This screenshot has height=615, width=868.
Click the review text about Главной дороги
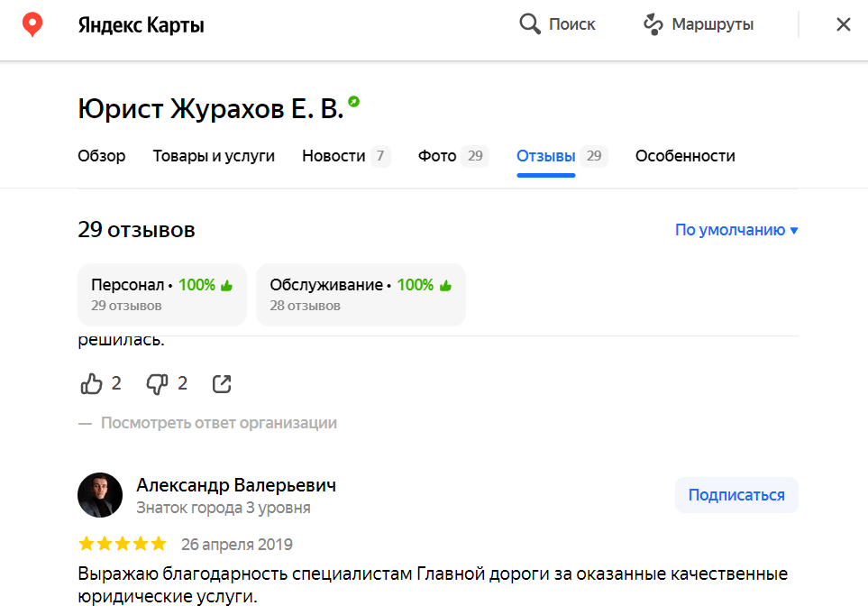click(433, 585)
